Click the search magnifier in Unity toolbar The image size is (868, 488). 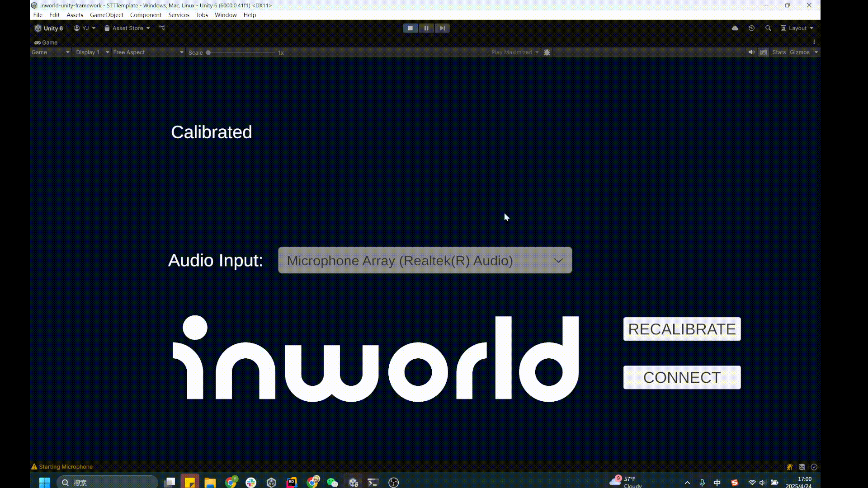click(x=768, y=28)
